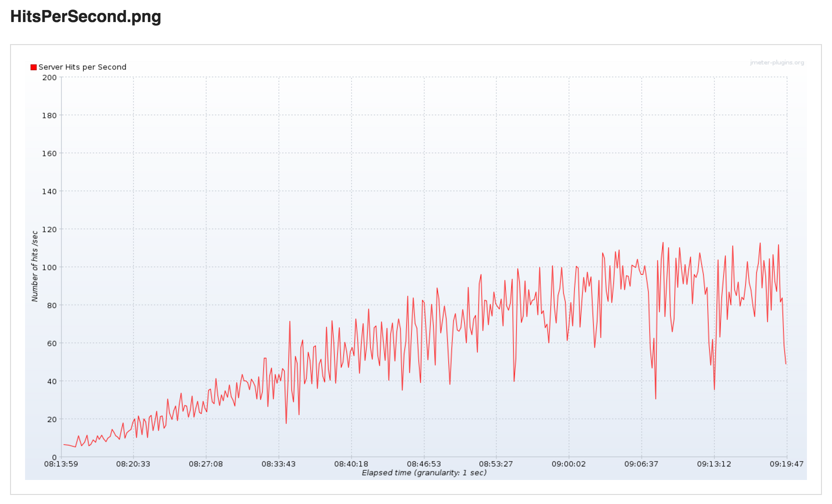Click the 08:40:18 time label
Screen dimensions: 832x504
coord(351,464)
